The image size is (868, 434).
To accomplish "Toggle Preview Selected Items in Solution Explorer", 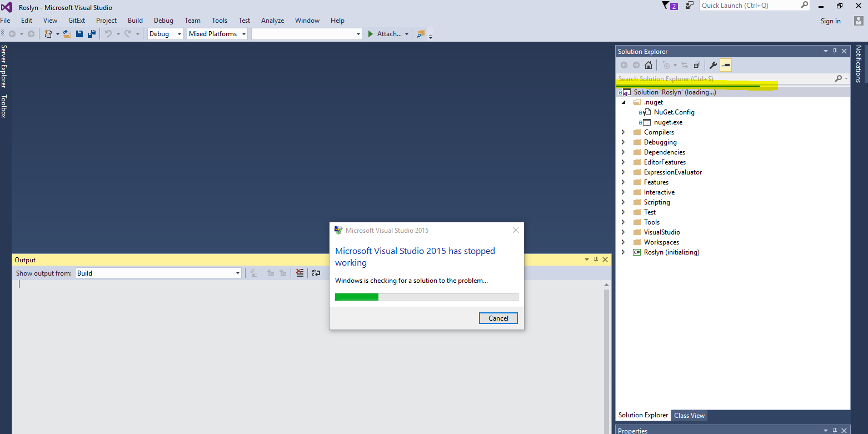I will pyautogui.click(x=726, y=64).
